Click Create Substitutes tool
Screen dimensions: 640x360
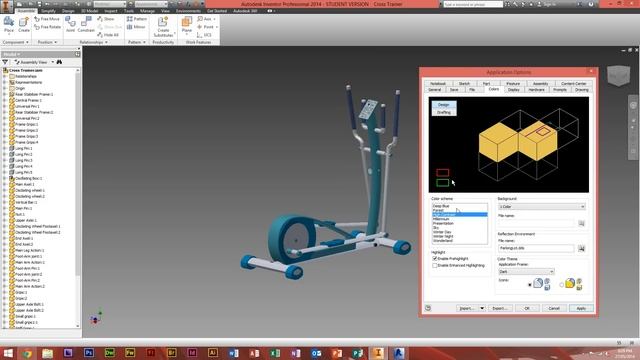[x=163, y=27]
